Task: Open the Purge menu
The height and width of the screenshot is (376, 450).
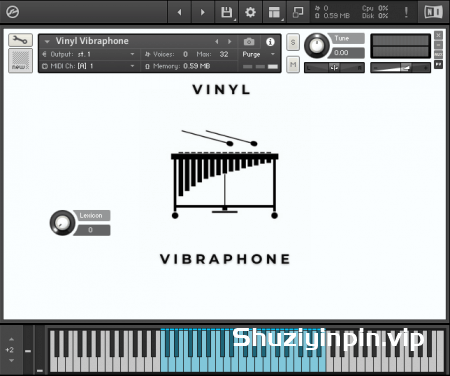Action: tap(258, 54)
